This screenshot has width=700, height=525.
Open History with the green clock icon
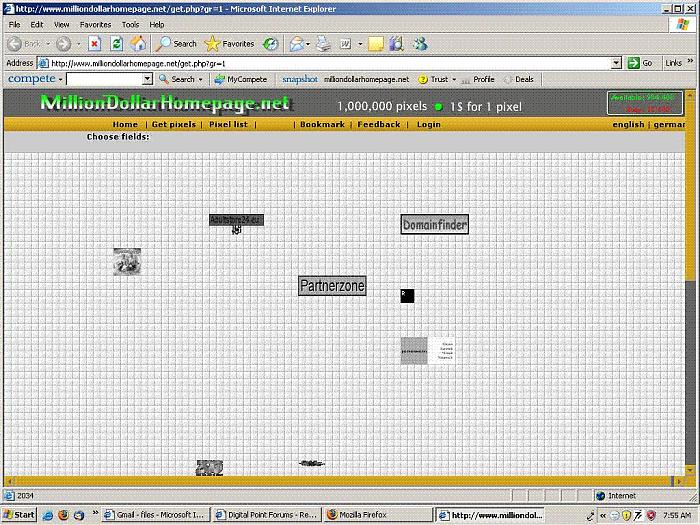point(271,44)
